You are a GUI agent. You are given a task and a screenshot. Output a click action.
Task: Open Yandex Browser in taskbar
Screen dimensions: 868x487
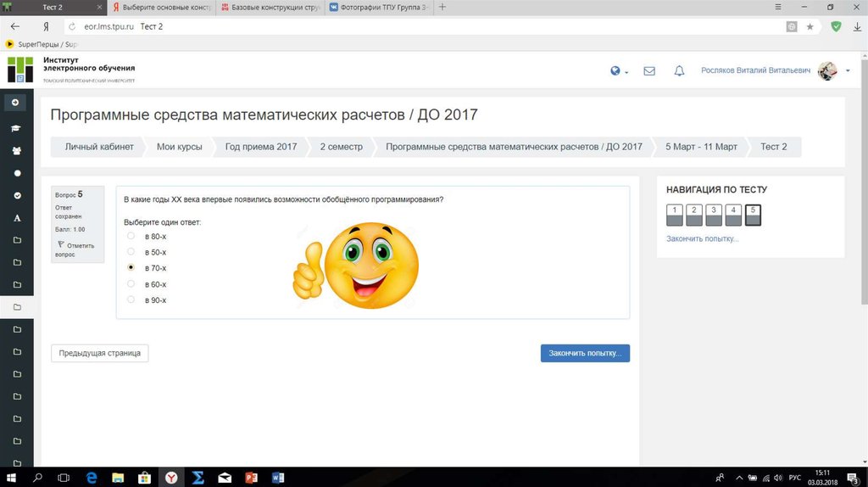point(171,478)
